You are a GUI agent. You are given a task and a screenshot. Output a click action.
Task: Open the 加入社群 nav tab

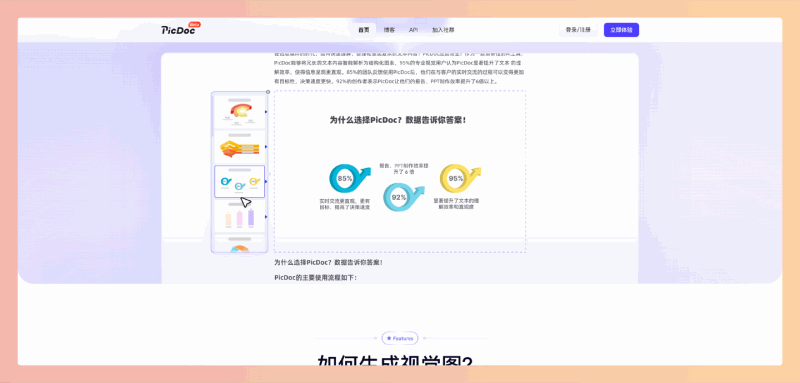coord(443,30)
